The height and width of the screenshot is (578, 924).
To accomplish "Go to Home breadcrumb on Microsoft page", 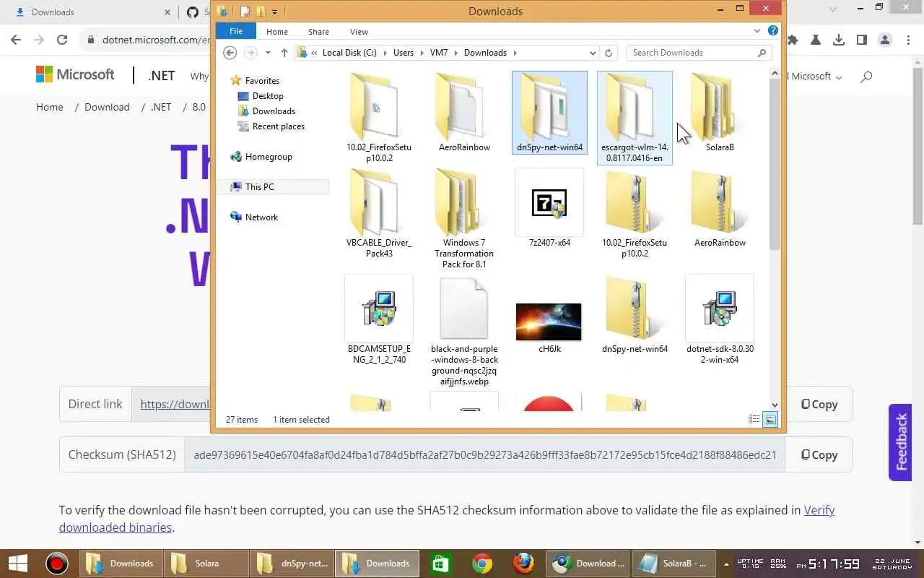I will (50, 107).
